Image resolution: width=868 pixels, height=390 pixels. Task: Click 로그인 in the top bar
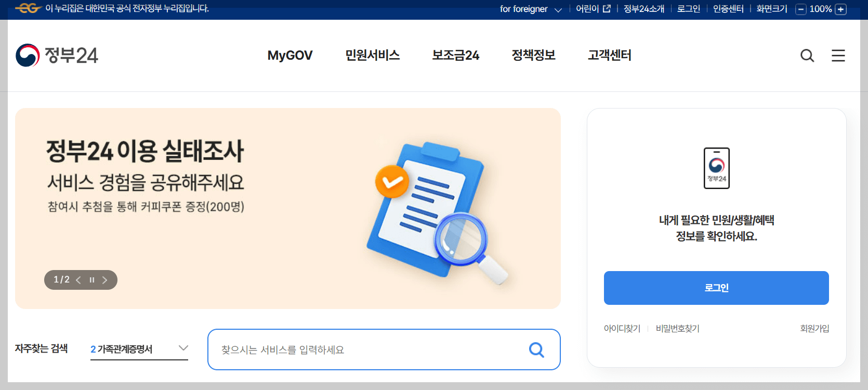click(689, 9)
